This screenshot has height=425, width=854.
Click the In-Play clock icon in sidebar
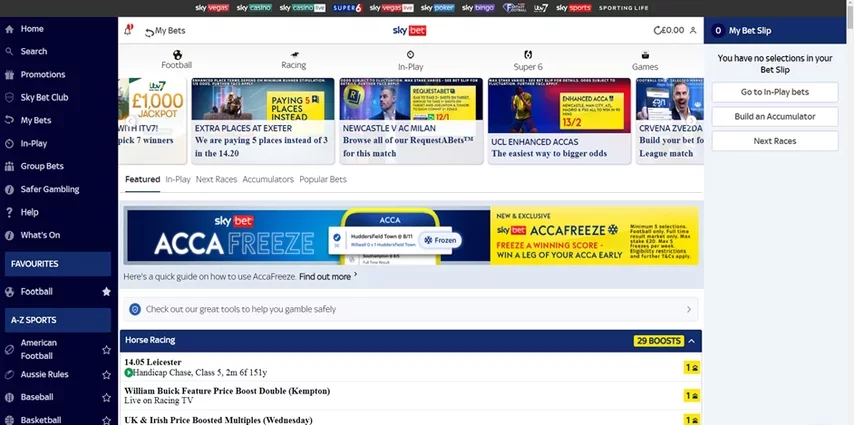[9, 144]
